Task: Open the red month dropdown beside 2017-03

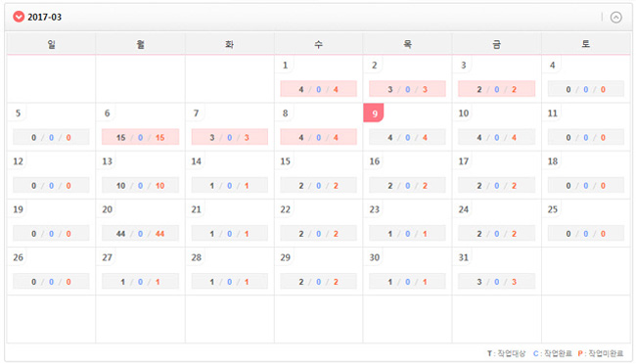Action: 19,17
